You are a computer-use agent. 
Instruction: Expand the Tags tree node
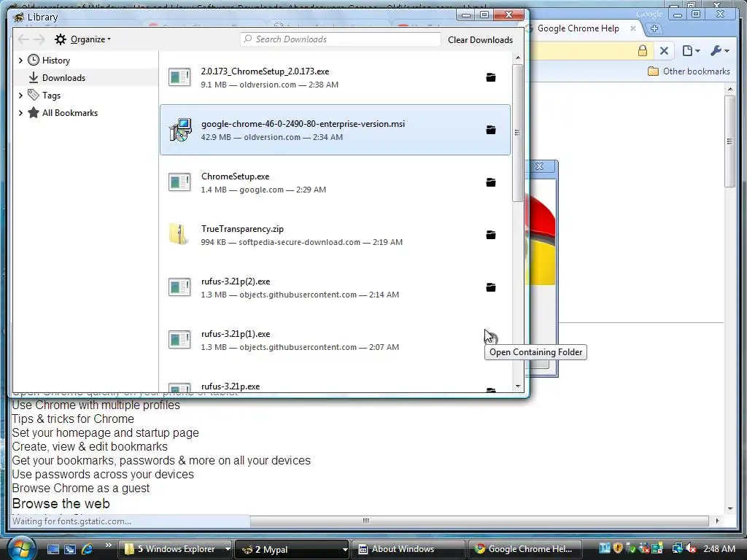(x=20, y=96)
